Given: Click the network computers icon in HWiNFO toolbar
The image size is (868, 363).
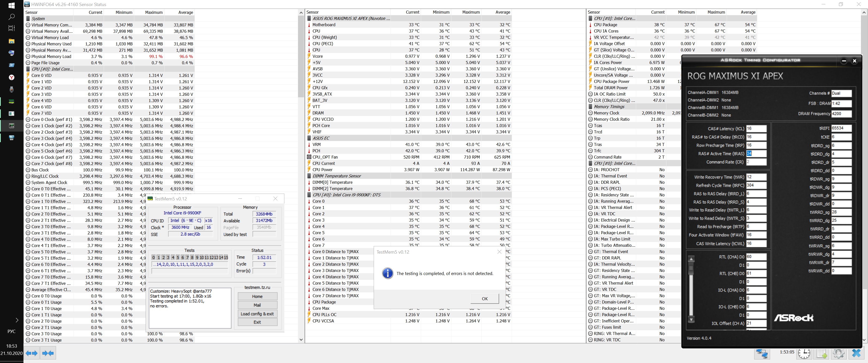Looking at the screenshot, I should [762, 353].
